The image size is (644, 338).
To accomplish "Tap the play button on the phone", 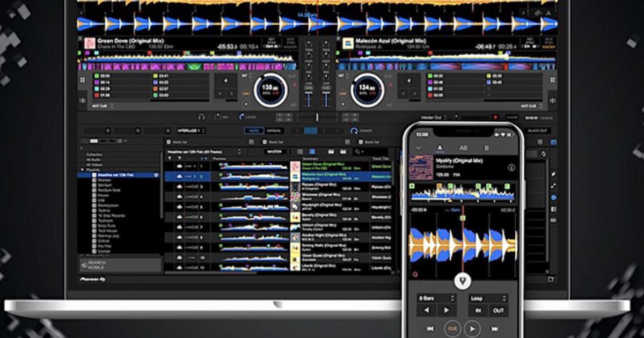I will pos(472,328).
